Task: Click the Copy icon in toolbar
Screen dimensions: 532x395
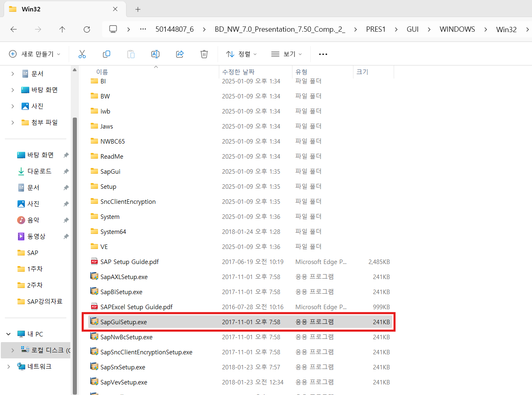Action: coord(107,54)
